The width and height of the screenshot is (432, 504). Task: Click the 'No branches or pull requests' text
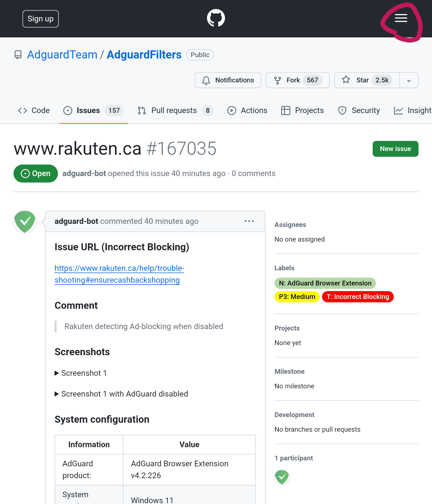click(318, 429)
